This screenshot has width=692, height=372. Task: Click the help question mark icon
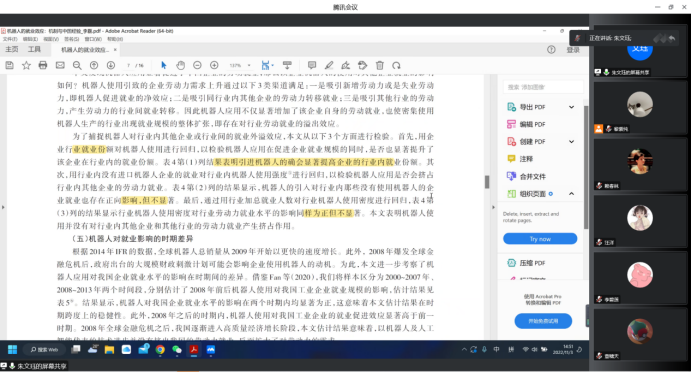551,49
